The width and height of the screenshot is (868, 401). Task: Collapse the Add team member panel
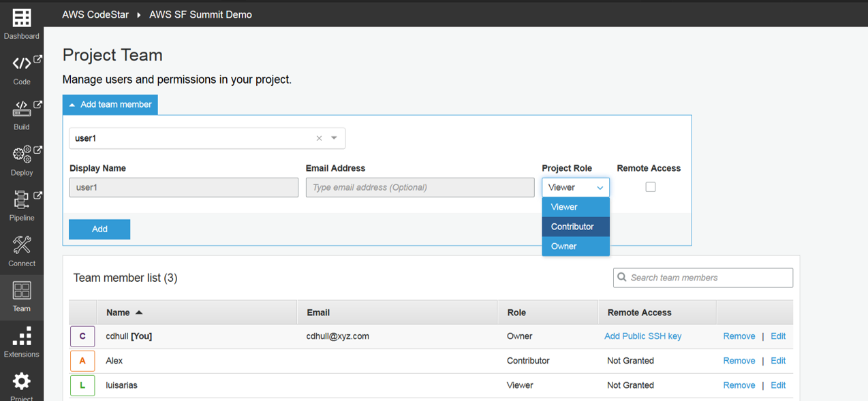110,105
